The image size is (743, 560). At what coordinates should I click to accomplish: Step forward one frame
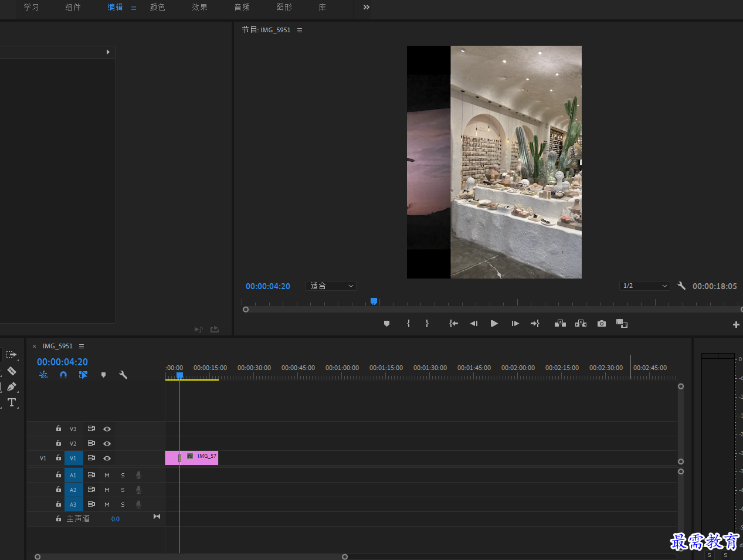click(515, 324)
